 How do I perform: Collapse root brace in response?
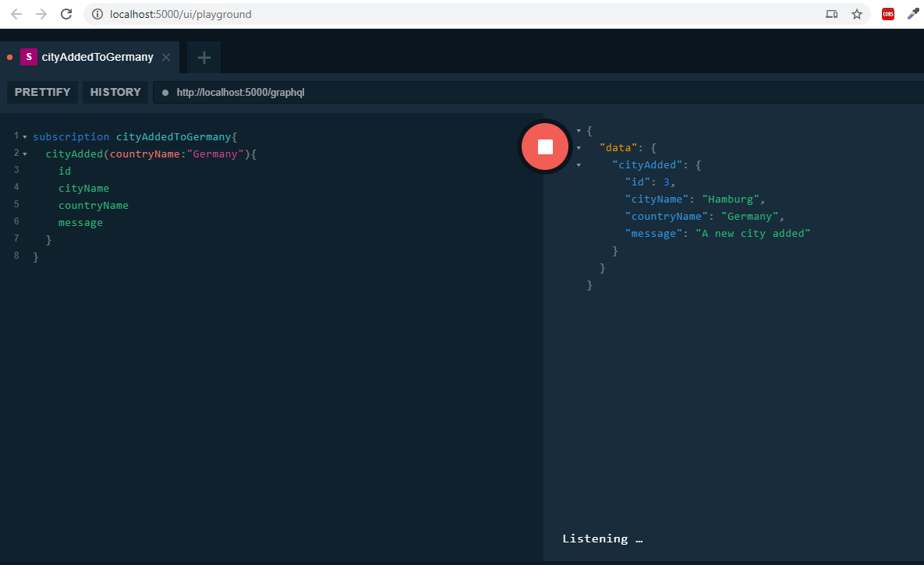(x=579, y=131)
